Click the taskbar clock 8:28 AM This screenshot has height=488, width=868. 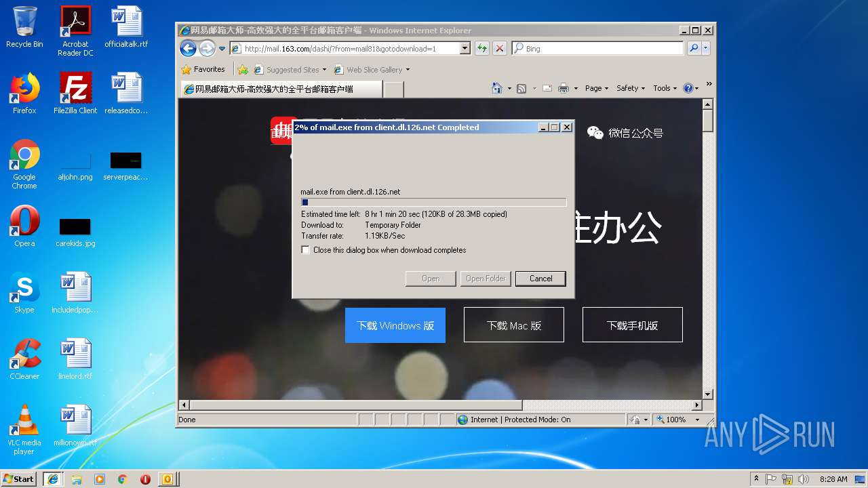pos(833,479)
